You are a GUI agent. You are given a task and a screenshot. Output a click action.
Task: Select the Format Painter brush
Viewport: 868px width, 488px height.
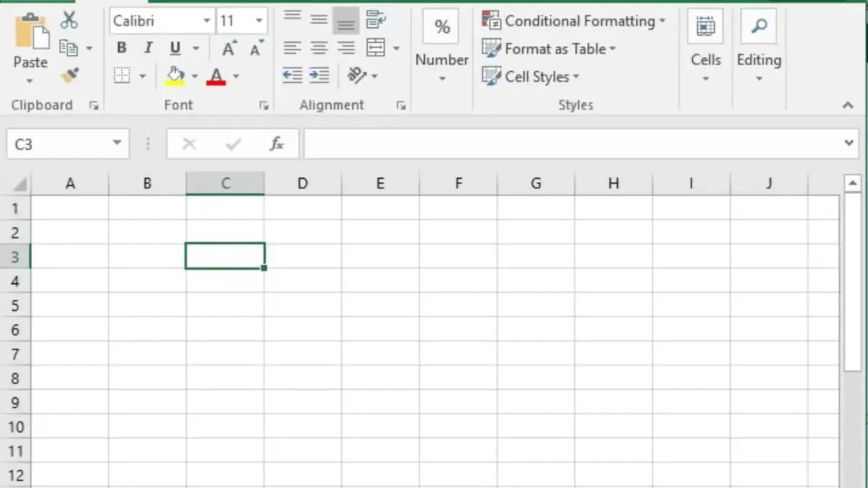(x=69, y=75)
